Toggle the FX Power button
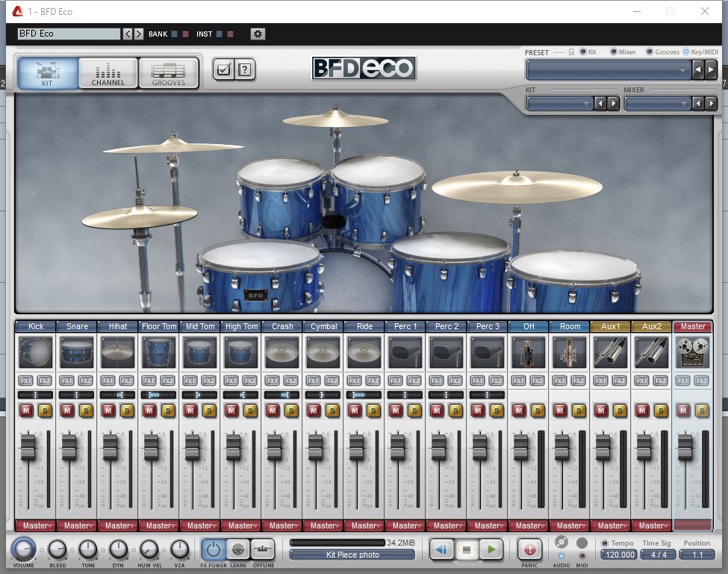This screenshot has height=574, width=728. pos(213,550)
